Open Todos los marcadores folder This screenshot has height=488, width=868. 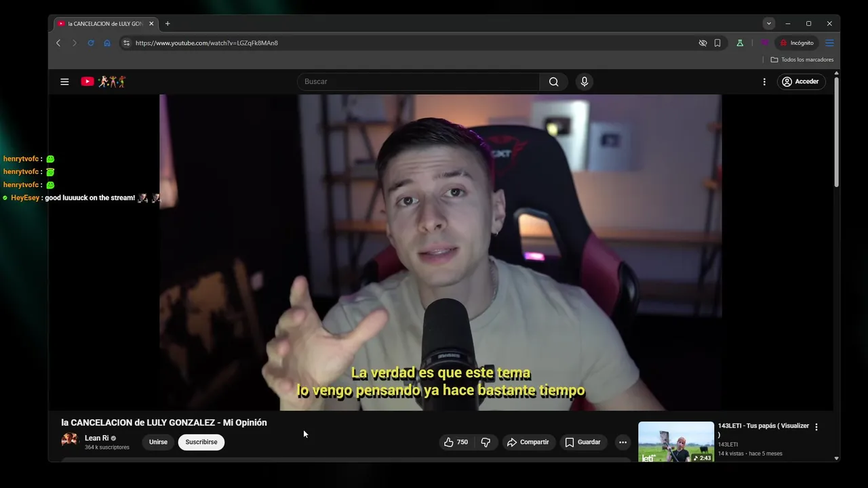click(802, 60)
